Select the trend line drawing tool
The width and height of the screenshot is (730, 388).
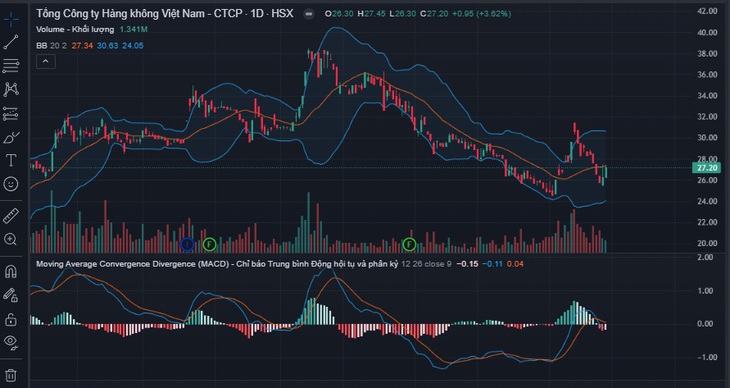tap(11, 42)
